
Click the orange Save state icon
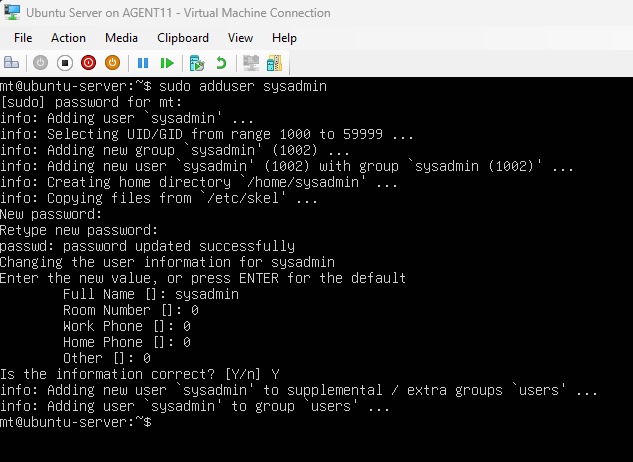[x=112, y=62]
